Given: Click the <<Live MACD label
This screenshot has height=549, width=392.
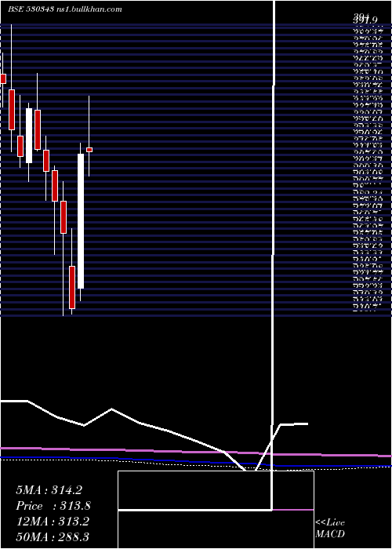Looking at the screenshot, I should point(330,529).
